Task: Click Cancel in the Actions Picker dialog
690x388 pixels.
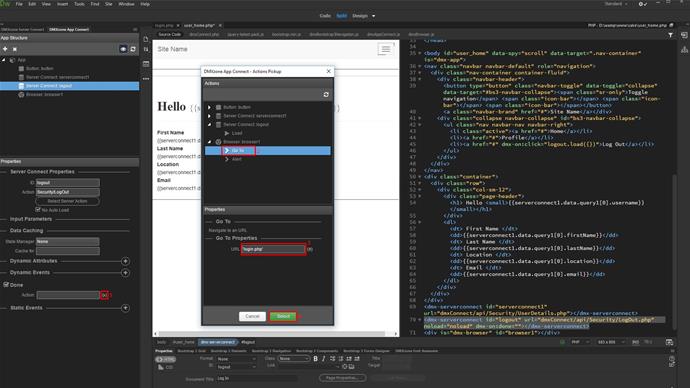Action: [x=252, y=316]
